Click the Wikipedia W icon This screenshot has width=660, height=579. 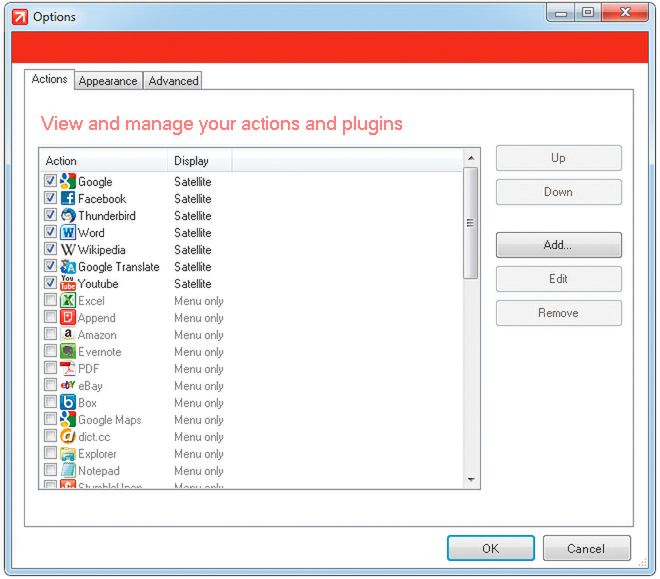pyautogui.click(x=68, y=250)
